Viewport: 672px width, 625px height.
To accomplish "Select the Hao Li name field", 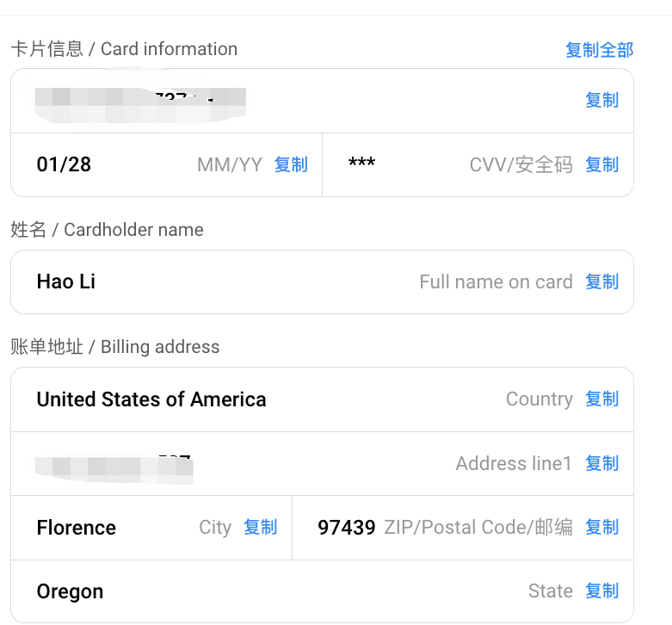I will click(x=323, y=282).
